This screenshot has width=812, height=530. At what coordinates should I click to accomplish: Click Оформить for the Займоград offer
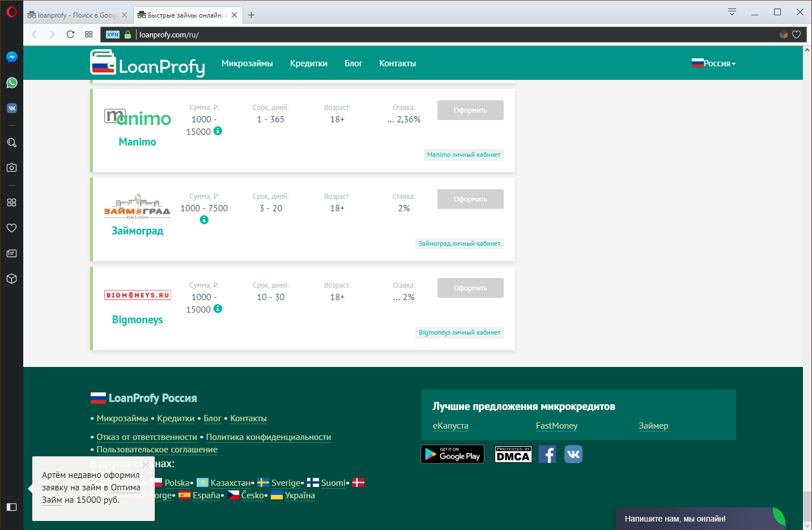tap(470, 199)
